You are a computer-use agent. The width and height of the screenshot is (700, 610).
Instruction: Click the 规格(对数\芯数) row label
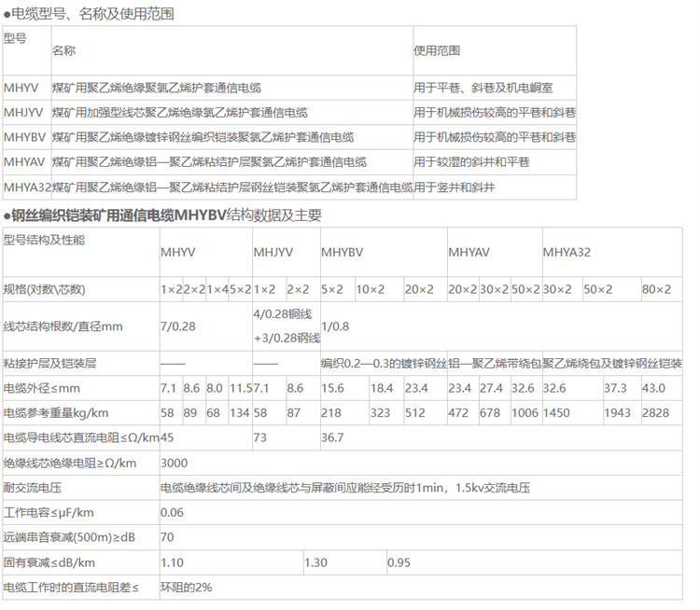pyautogui.click(x=45, y=290)
